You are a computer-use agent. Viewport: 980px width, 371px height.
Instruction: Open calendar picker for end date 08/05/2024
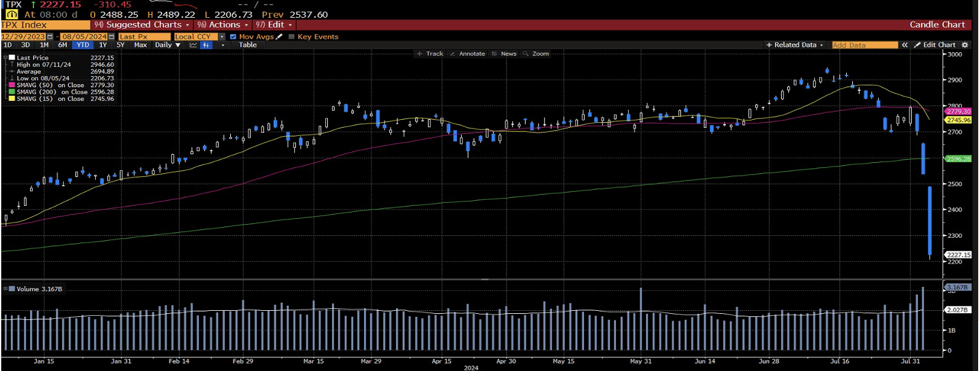tap(112, 37)
